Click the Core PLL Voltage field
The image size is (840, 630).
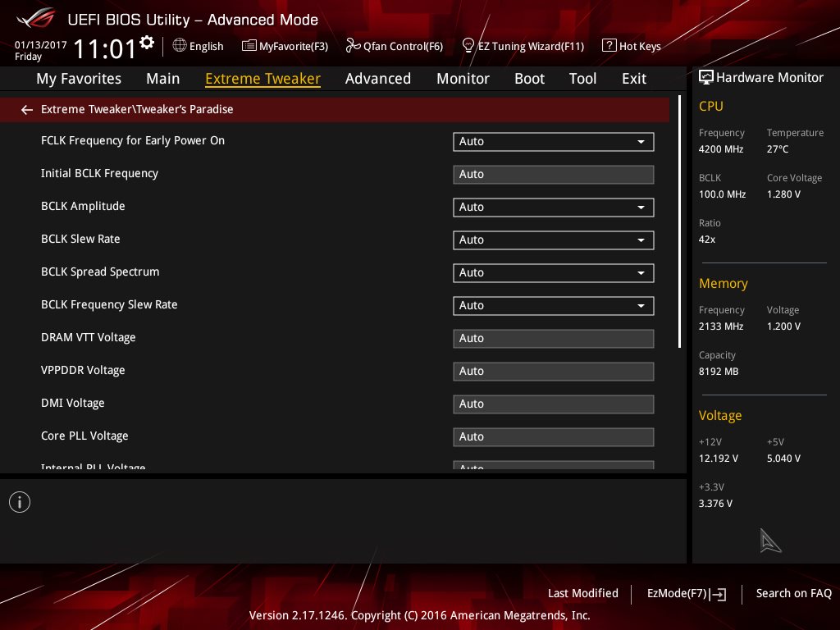click(554, 437)
